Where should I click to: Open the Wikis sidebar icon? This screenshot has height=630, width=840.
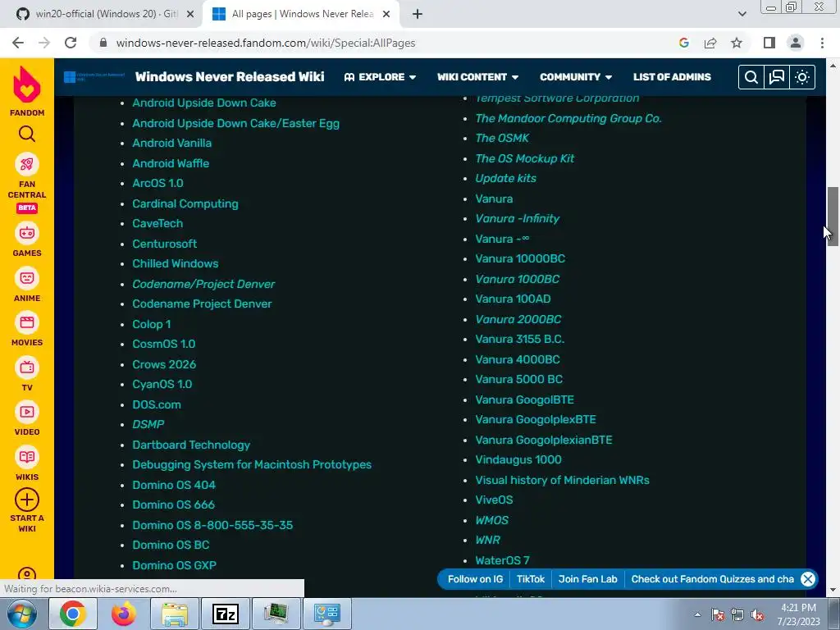[x=27, y=457]
